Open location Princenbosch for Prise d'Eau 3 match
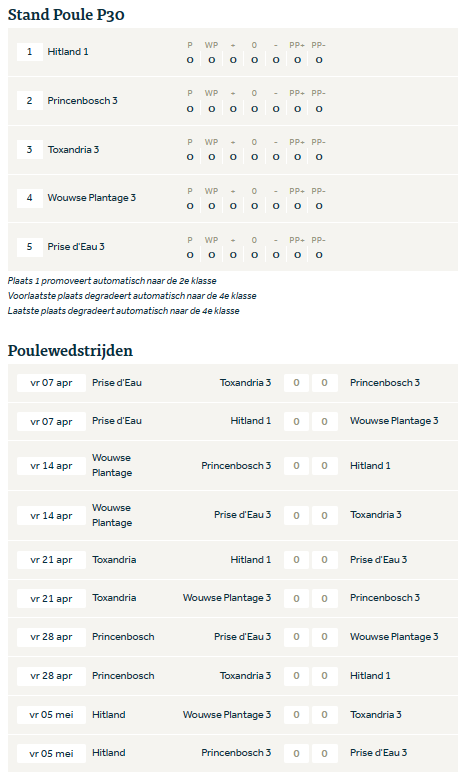Viewport: 464px width, 775px height. point(123,637)
